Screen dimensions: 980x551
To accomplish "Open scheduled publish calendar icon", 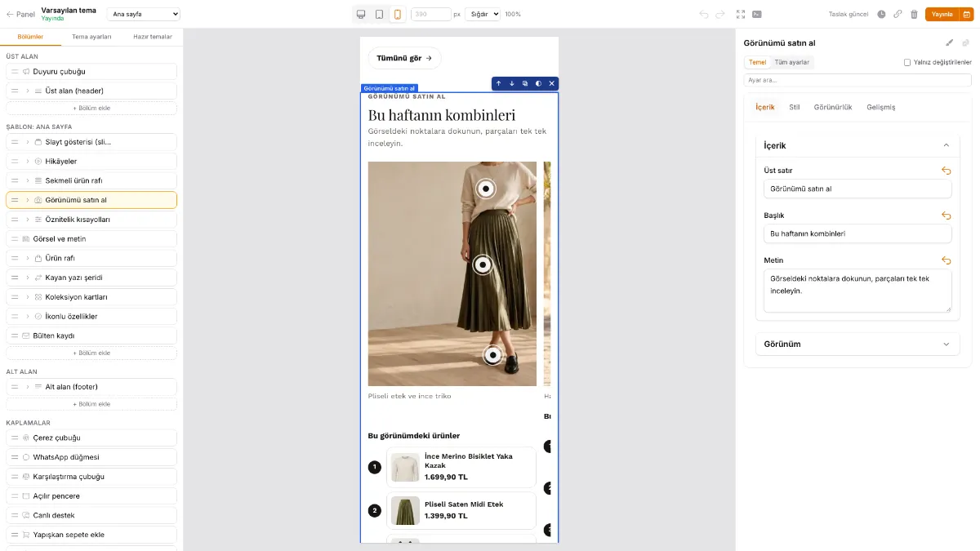I will (965, 14).
